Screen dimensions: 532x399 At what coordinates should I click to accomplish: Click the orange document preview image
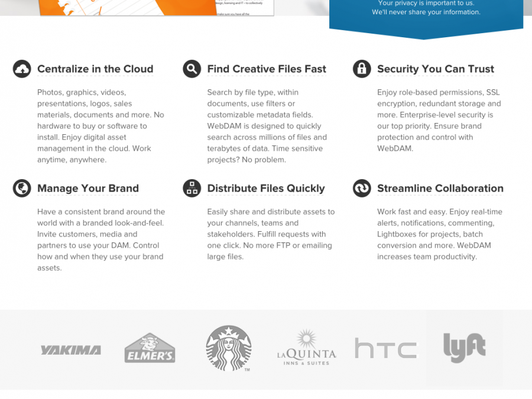pos(157,7)
